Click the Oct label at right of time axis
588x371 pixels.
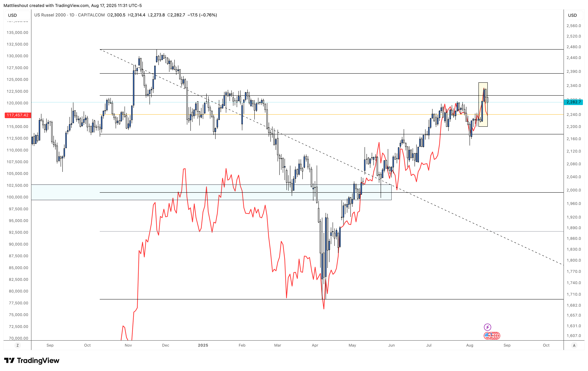tap(546, 345)
